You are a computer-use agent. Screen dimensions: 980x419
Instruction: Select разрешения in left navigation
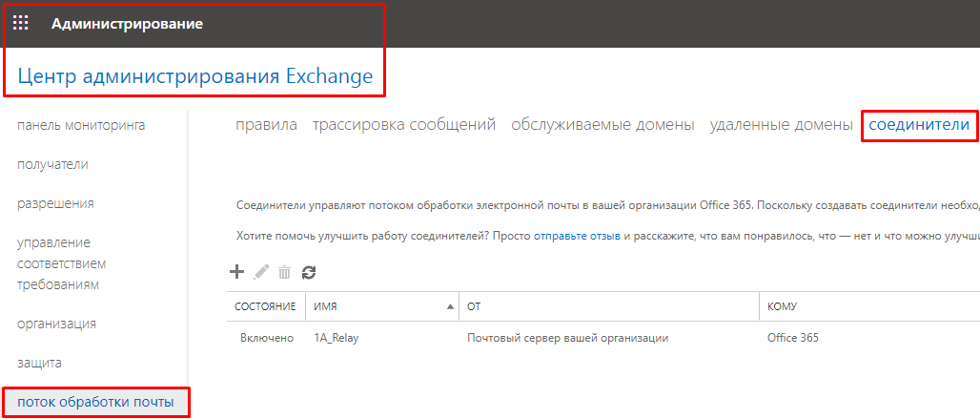point(55,203)
